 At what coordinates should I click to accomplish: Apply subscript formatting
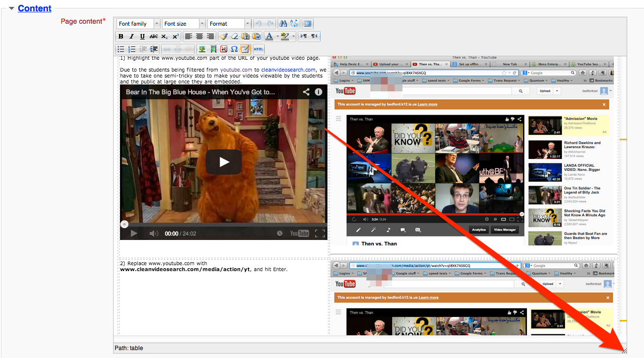(164, 37)
